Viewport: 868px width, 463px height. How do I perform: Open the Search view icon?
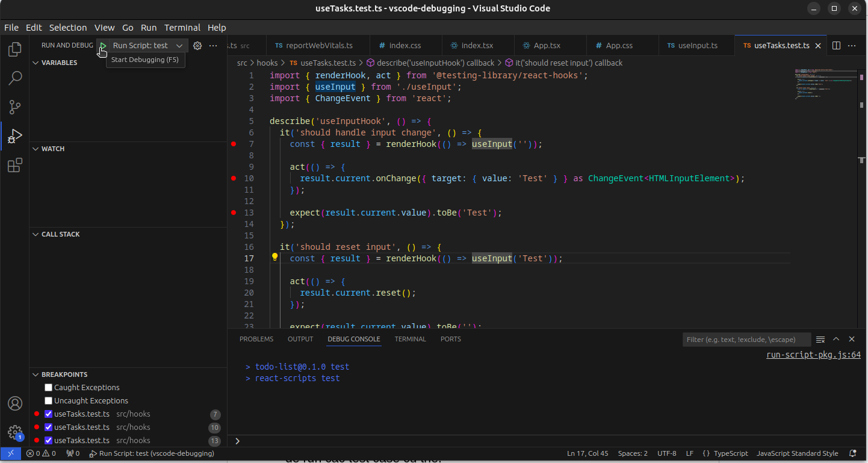coord(15,78)
